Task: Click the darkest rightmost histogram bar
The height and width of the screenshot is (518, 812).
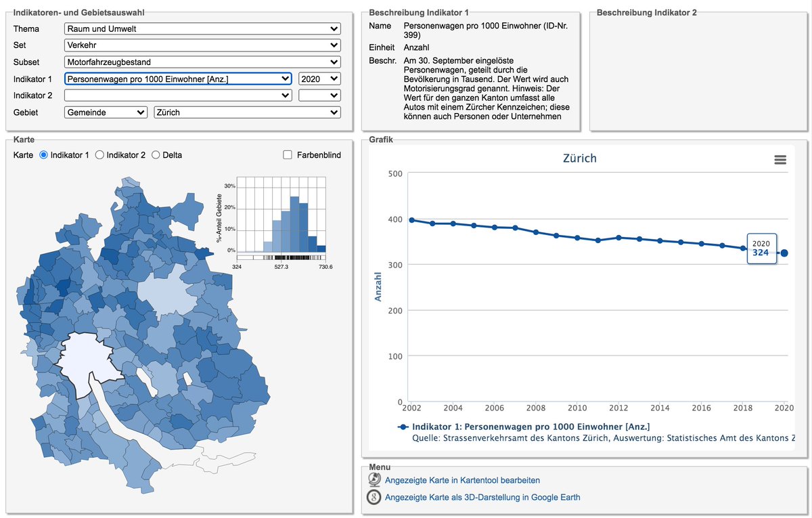Action: coord(321,249)
